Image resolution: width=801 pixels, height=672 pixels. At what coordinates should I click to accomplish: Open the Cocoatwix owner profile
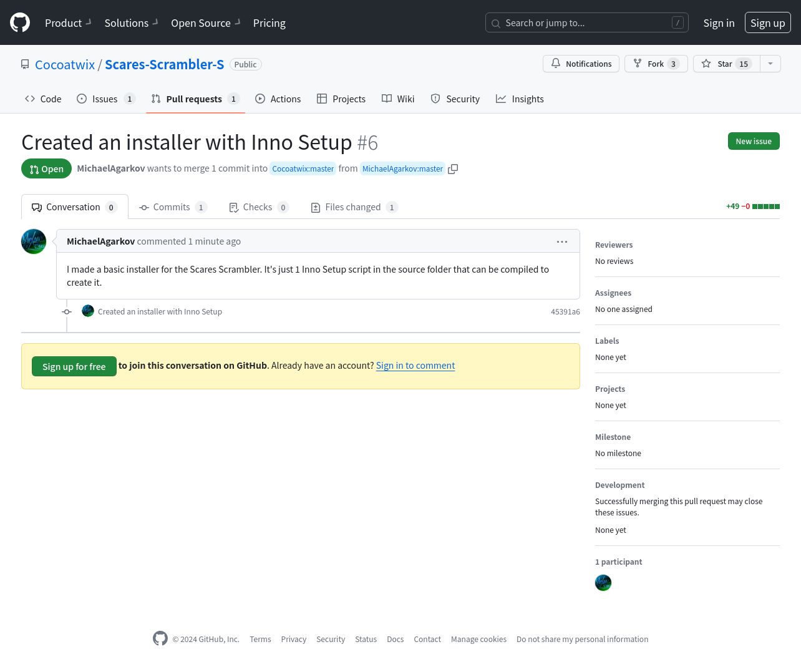(x=65, y=64)
